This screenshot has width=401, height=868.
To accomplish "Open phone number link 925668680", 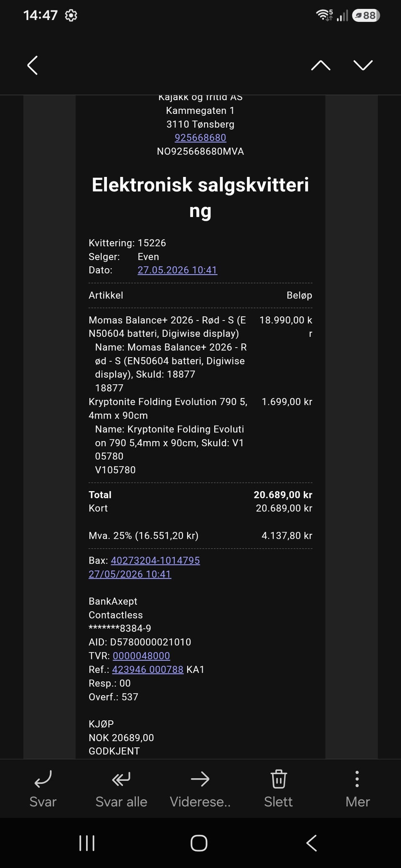I will click(200, 138).
